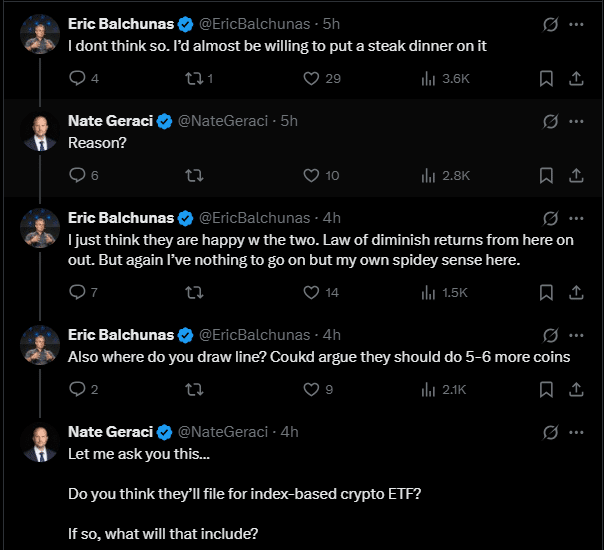Screen dimensions: 604x550
Task: Open more options on index-based crypto ETF tweet
Action: 576,432
